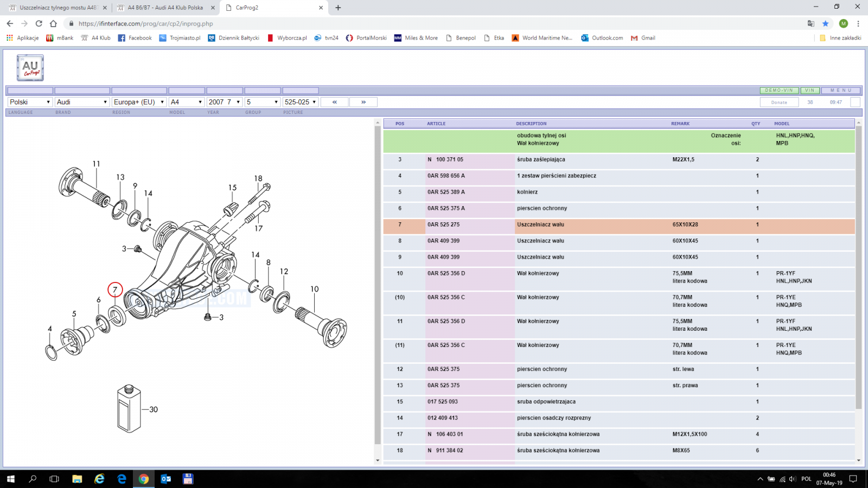Open the Aplikacje apps bookmark
This screenshot has width=868, height=488.
point(22,38)
